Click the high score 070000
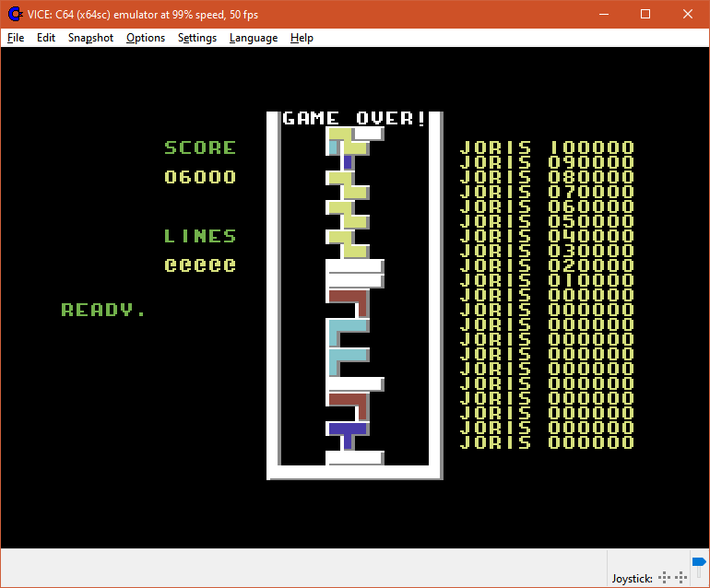710x588 pixels. tap(591, 192)
